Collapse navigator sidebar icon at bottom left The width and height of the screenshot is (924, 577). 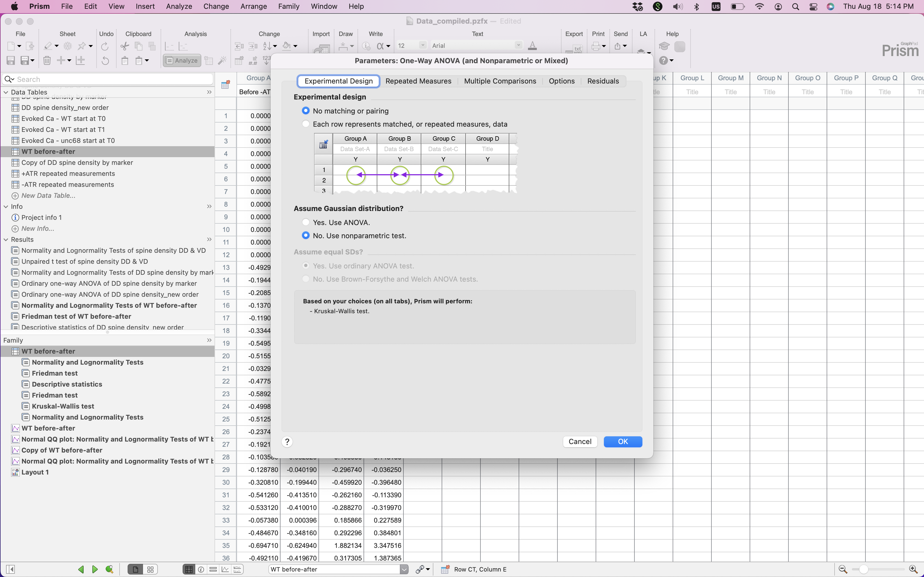click(11, 569)
